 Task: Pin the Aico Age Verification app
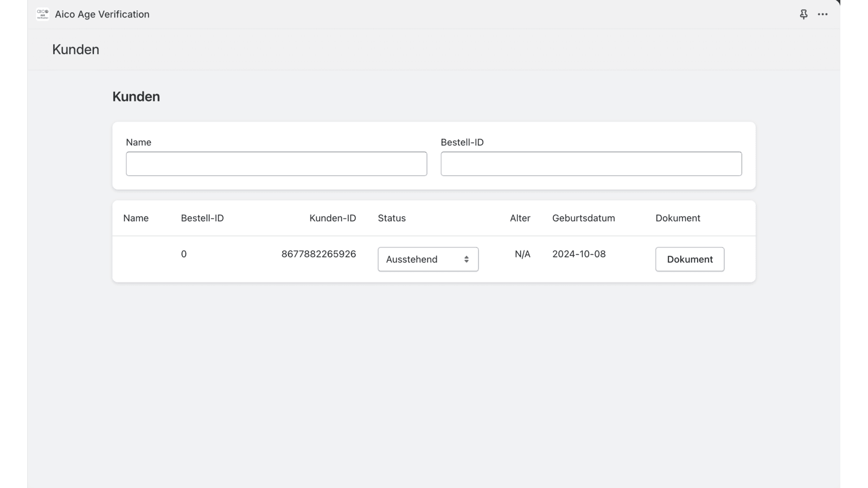(803, 15)
